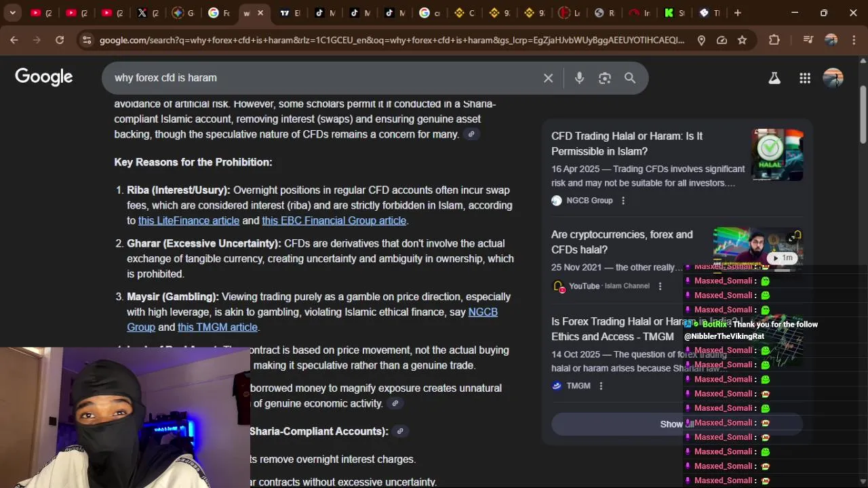Screen dimensions: 868x488
Task: Open a new browser tab
Action: 737,13
